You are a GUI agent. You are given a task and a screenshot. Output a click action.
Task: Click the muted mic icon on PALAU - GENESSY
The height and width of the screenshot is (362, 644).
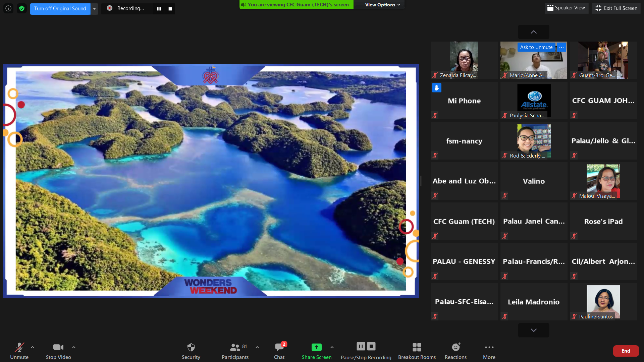coord(435,276)
